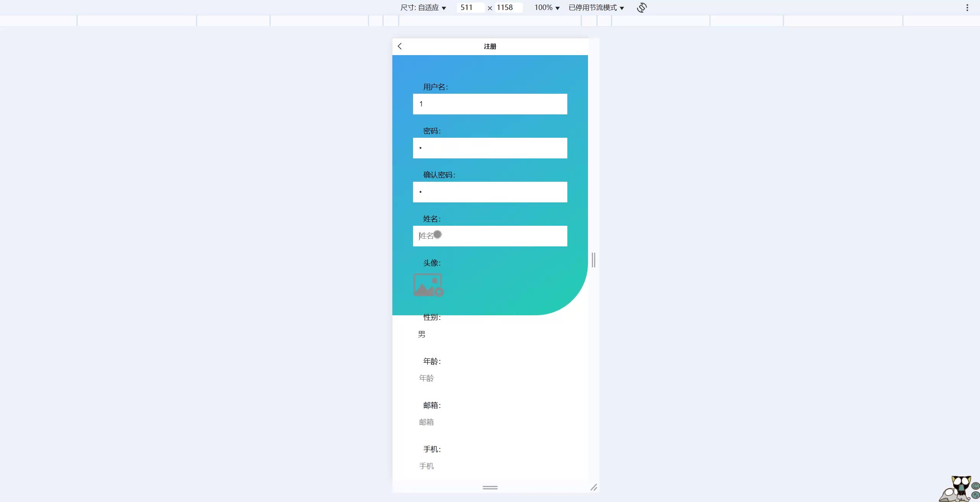Click the corner resize handle of viewport

tap(593, 487)
